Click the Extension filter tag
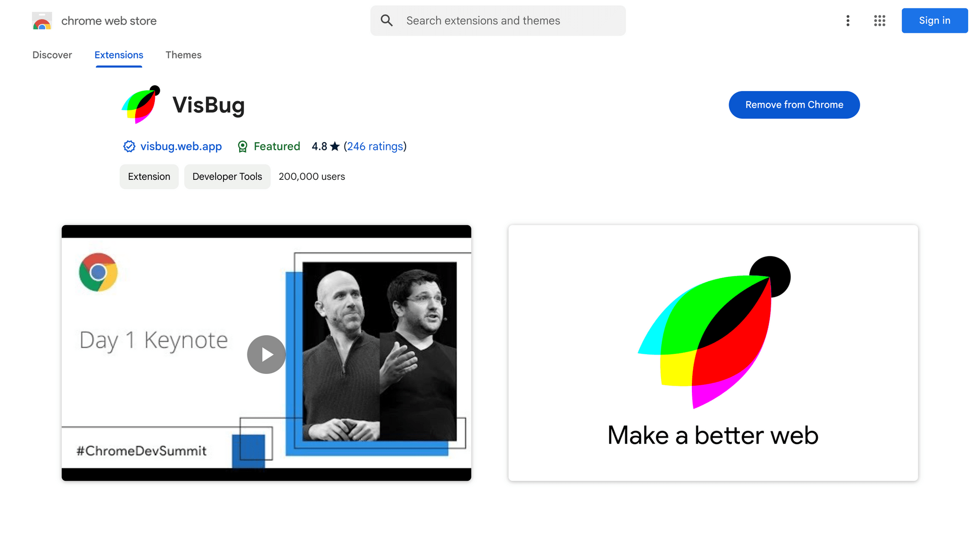Image resolution: width=980 pixels, height=540 pixels. pyautogui.click(x=149, y=176)
